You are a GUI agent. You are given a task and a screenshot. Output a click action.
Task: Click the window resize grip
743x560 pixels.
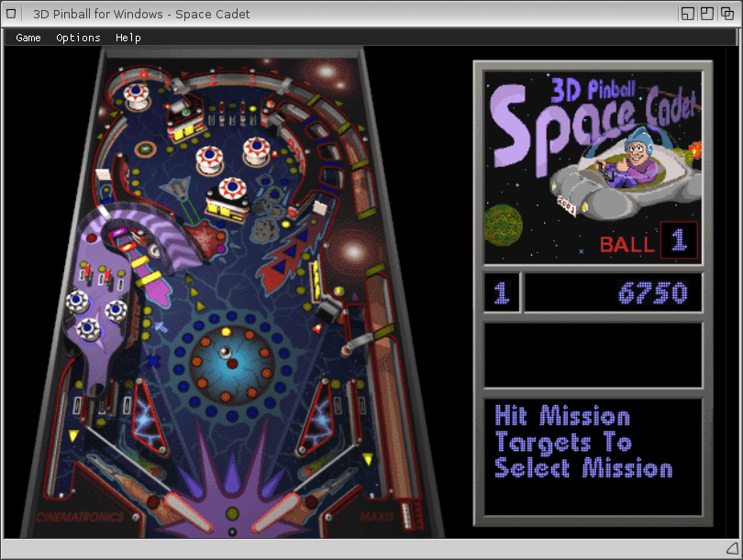point(731,548)
